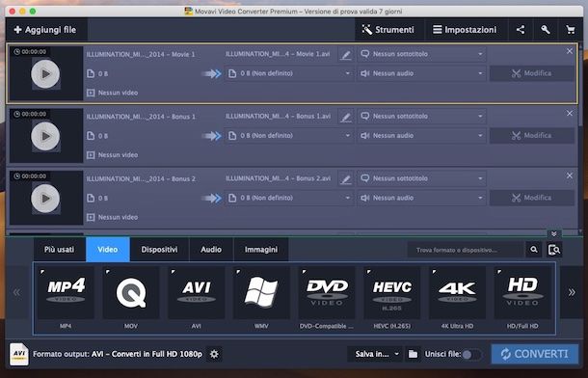Screen dimensions: 588x378
Task: Click the shopping cart icon
Action: tap(571, 30)
